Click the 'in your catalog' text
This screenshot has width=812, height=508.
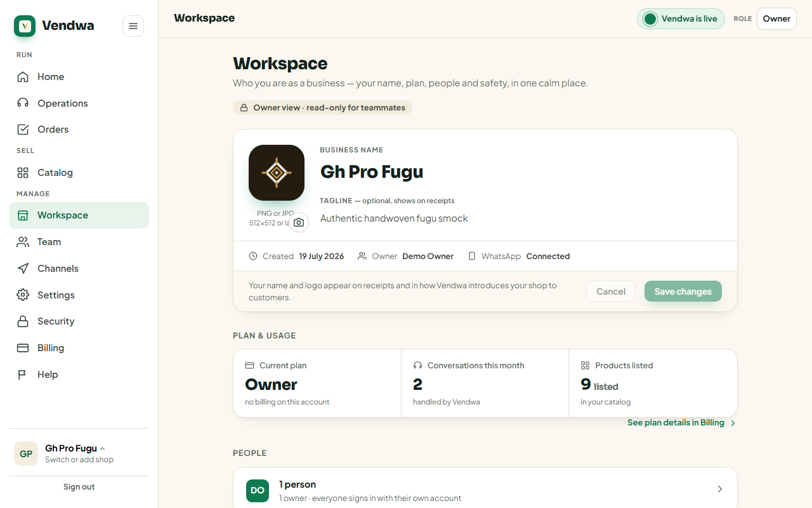[x=606, y=402]
